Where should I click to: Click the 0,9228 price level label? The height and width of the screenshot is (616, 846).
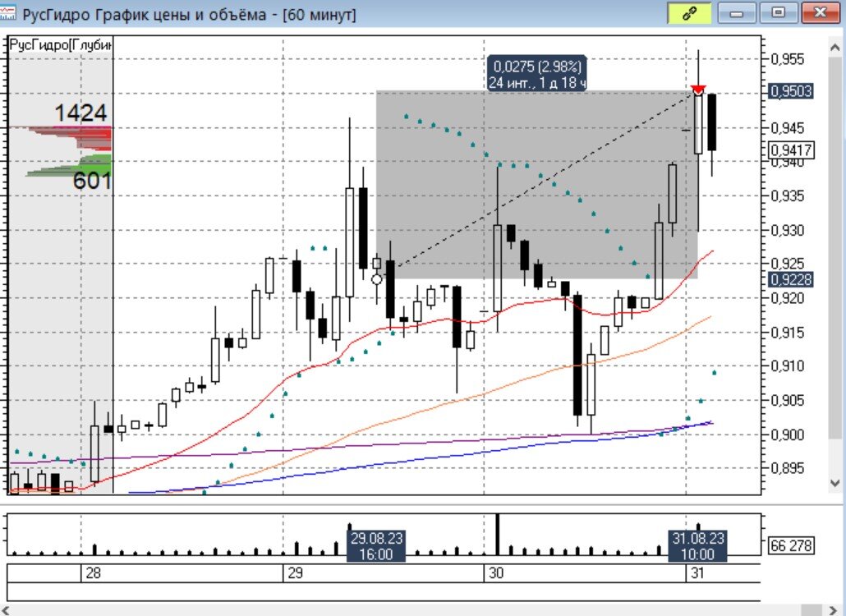(791, 279)
